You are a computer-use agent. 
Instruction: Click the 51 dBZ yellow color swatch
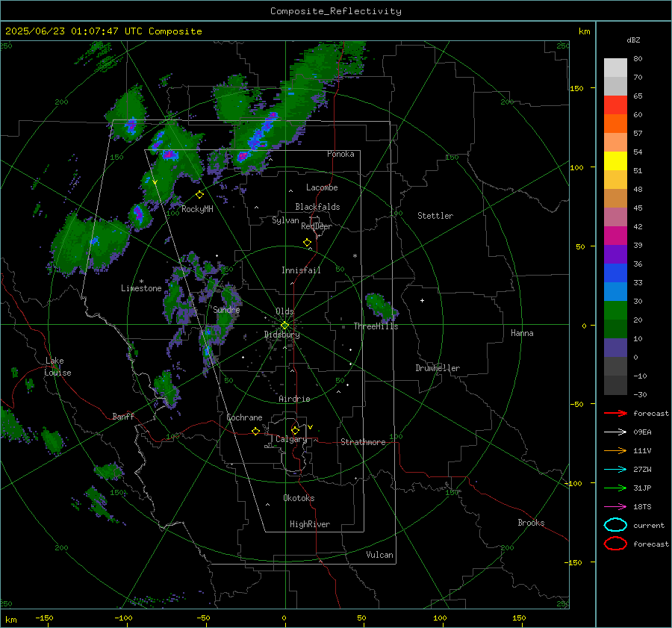pyautogui.click(x=615, y=161)
